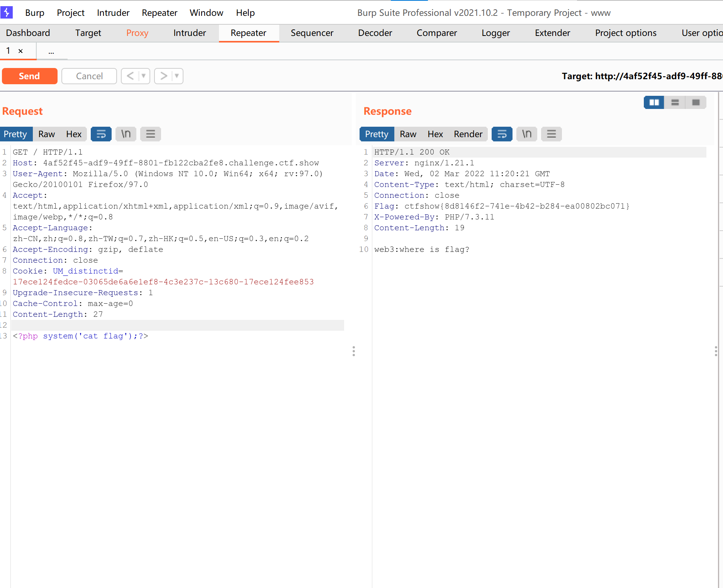
Task: Click the Request panel heading
Action: [x=22, y=111]
